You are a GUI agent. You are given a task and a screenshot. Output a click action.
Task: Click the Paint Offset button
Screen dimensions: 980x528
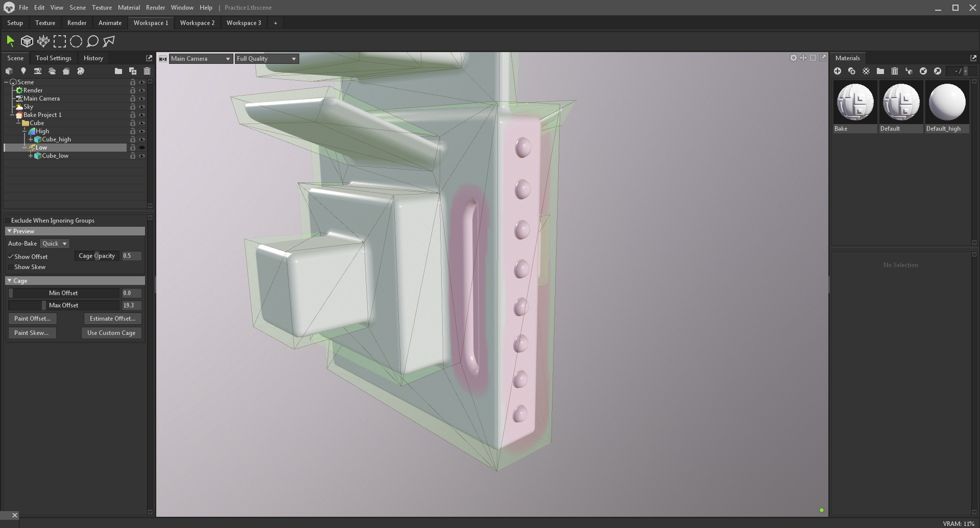click(32, 319)
